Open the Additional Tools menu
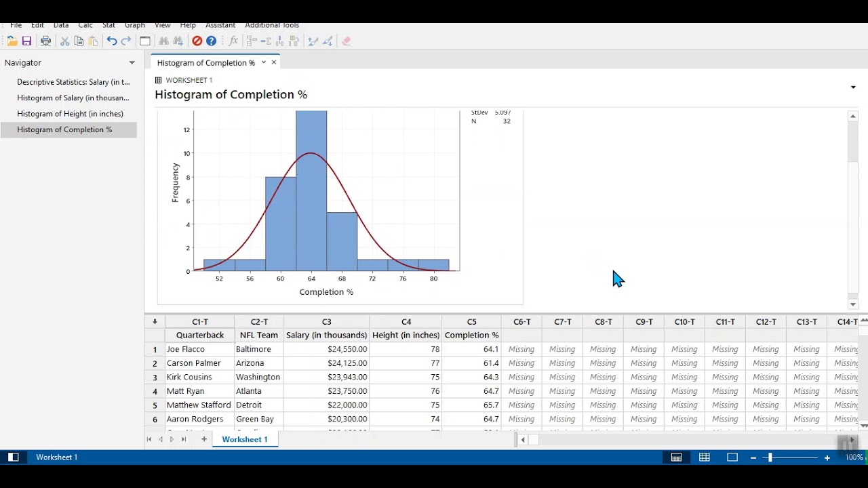This screenshot has width=868, height=488. (272, 25)
